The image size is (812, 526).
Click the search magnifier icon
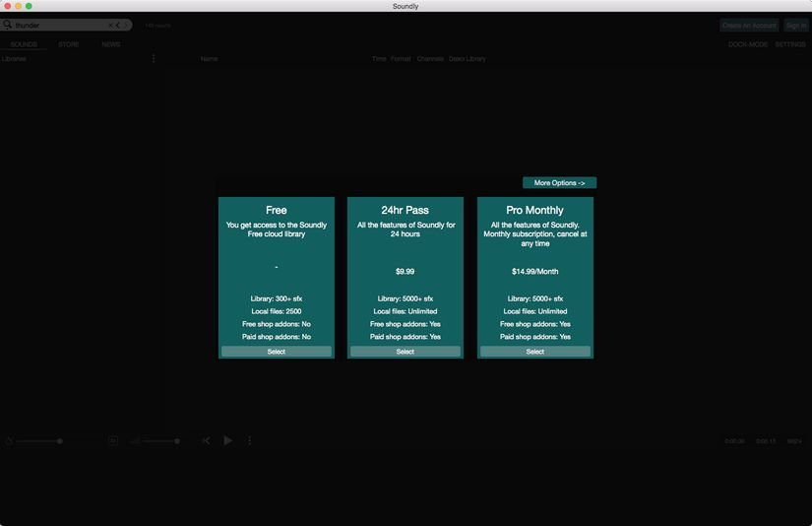(8, 25)
